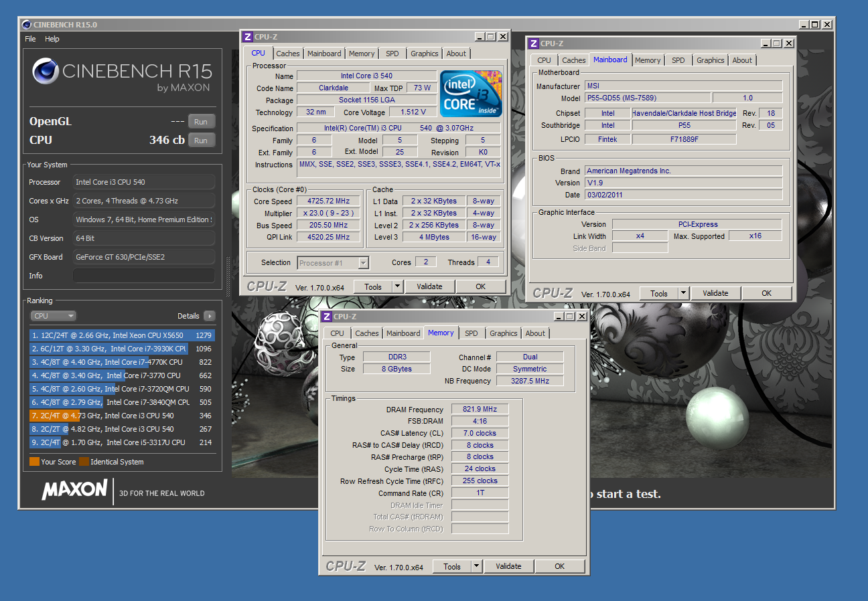The height and width of the screenshot is (601, 868).
Task: Click Tools button in Mainboard CPU-Z window
Action: pyautogui.click(x=659, y=293)
